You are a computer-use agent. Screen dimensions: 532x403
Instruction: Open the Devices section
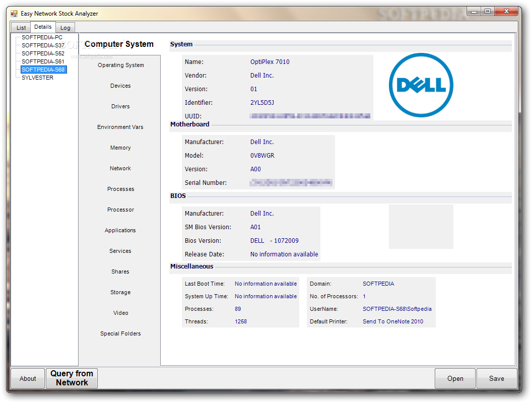tap(120, 86)
